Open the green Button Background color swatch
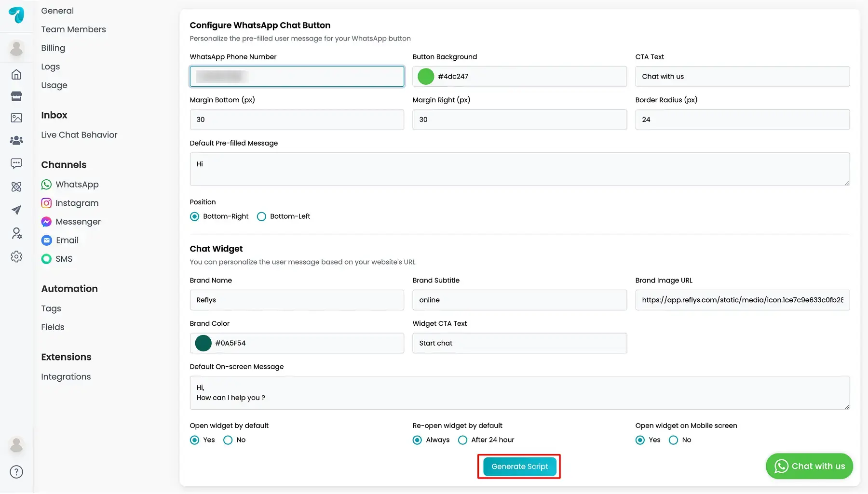This screenshot has width=868, height=494. tap(426, 77)
